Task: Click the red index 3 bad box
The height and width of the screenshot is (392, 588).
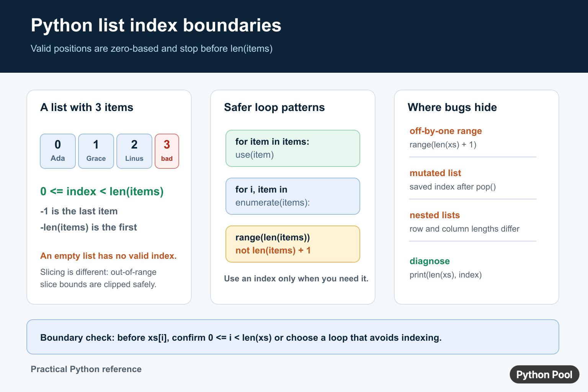Action: point(167,151)
